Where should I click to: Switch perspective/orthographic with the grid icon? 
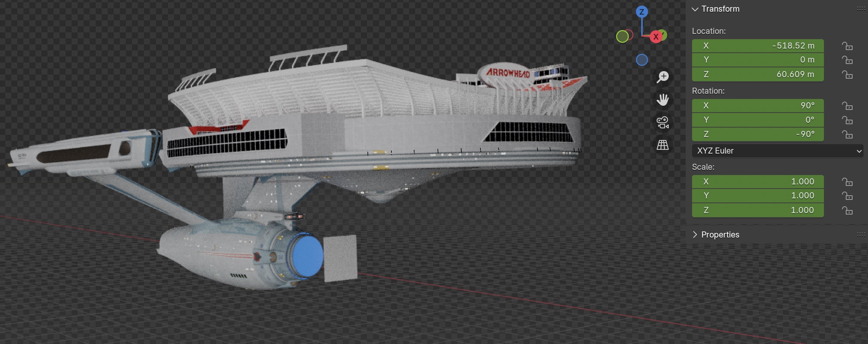click(x=662, y=145)
